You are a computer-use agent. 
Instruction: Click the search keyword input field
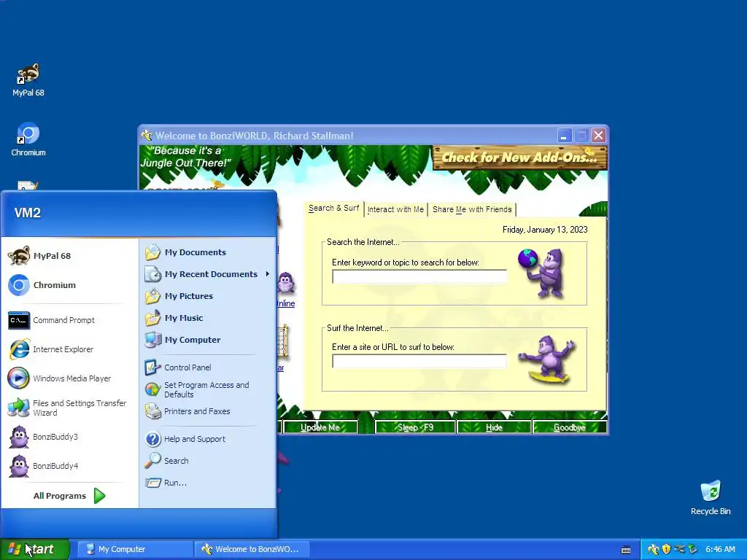[419, 276]
